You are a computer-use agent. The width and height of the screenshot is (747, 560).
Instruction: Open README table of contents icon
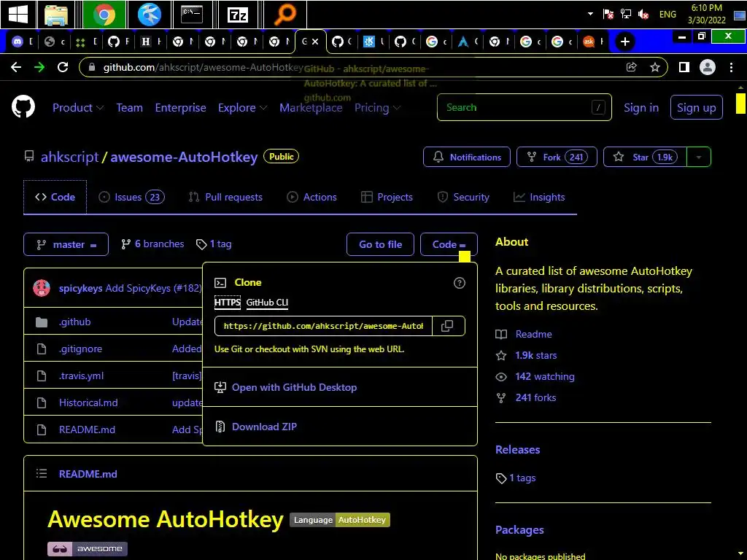click(x=42, y=473)
